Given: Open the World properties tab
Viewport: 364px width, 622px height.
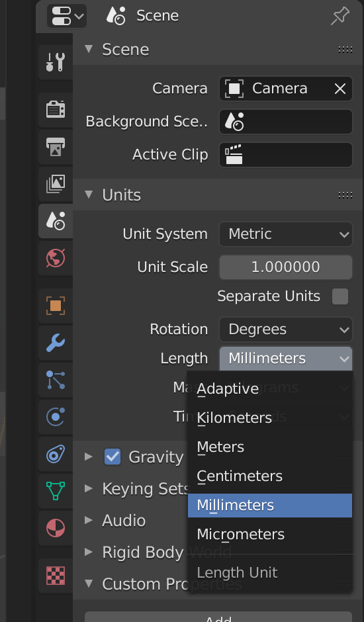Looking at the screenshot, I should click(x=56, y=259).
